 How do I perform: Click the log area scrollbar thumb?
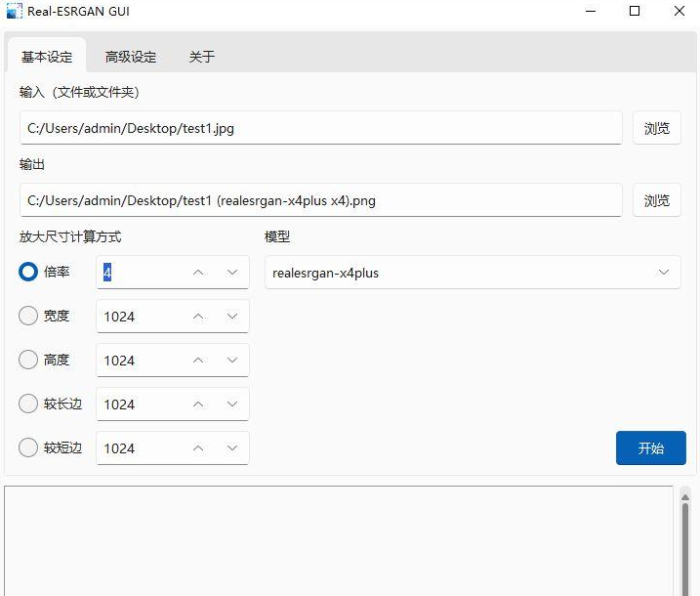pyautogui.click(x=685, y=550)
